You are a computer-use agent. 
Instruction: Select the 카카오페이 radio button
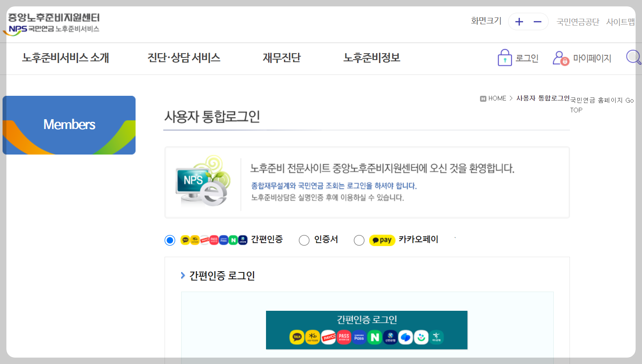[x=359, y=240]
